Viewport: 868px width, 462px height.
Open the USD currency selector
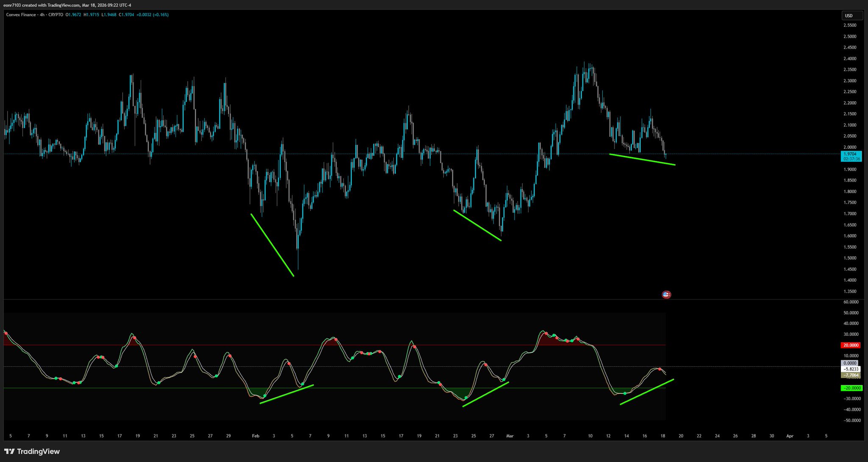851,16
